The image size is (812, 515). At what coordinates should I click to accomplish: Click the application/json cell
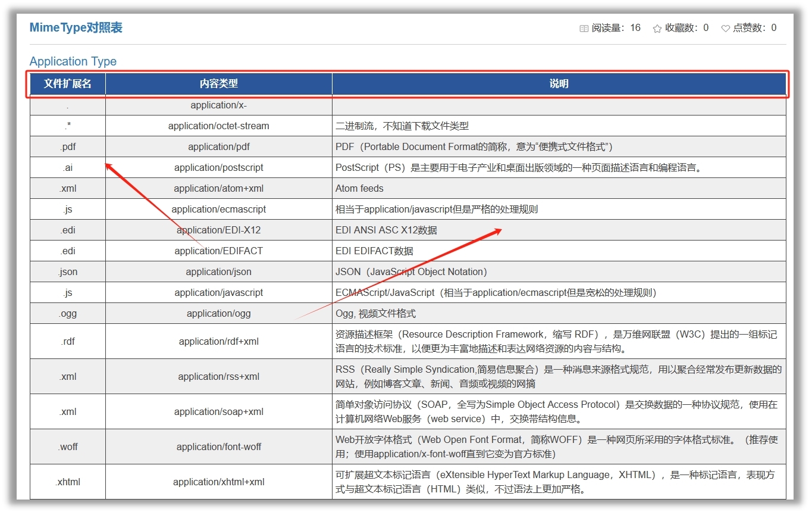(219, 271)
